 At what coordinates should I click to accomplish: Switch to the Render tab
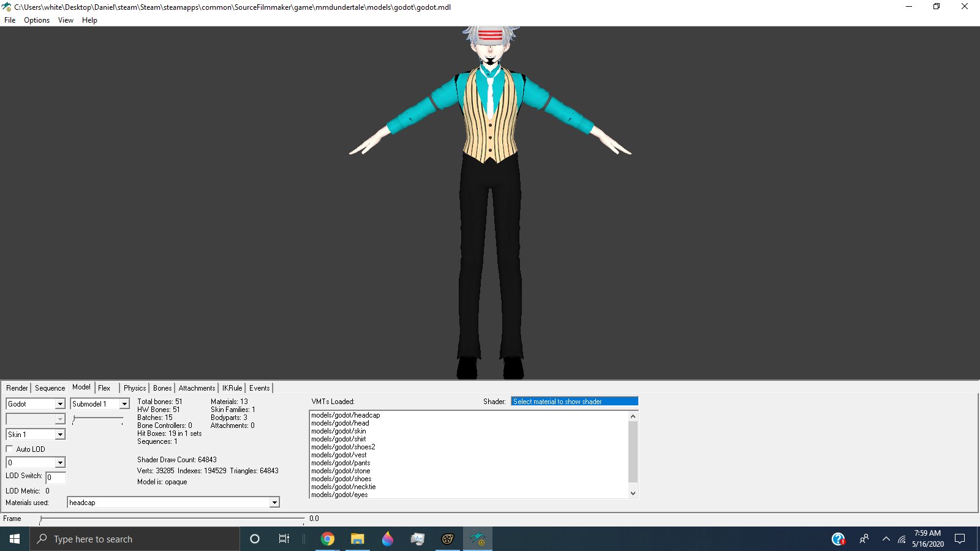(x=17, y=388)
